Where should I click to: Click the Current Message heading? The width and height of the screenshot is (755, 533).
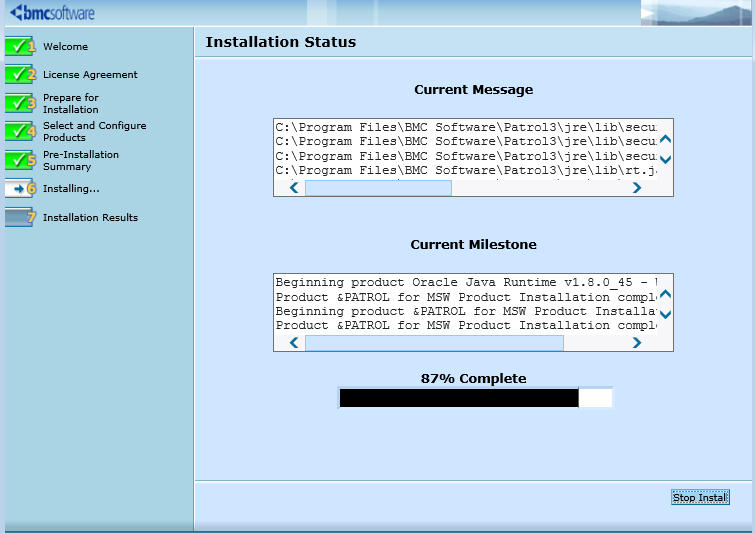click(473, 90)
